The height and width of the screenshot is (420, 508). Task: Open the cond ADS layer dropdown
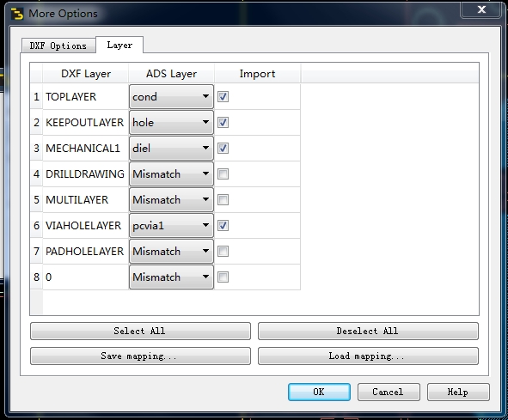(171, 96)
